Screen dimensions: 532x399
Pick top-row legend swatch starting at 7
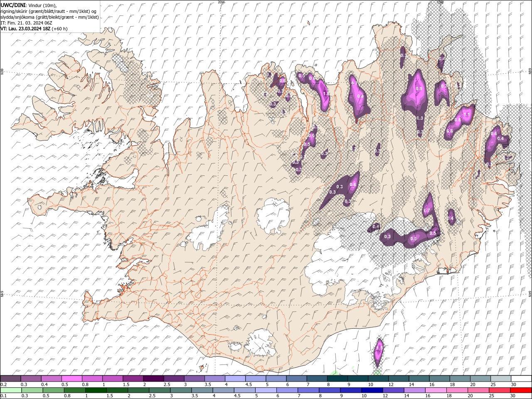click(x=317, y=378)
